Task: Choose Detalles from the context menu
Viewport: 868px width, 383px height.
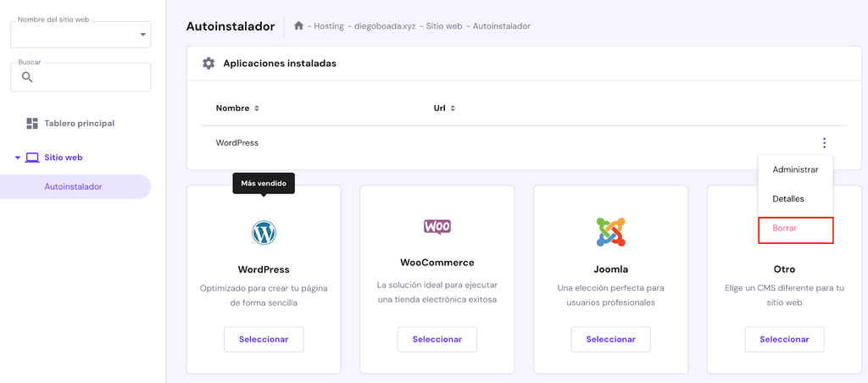Action: tap(788, 199)
